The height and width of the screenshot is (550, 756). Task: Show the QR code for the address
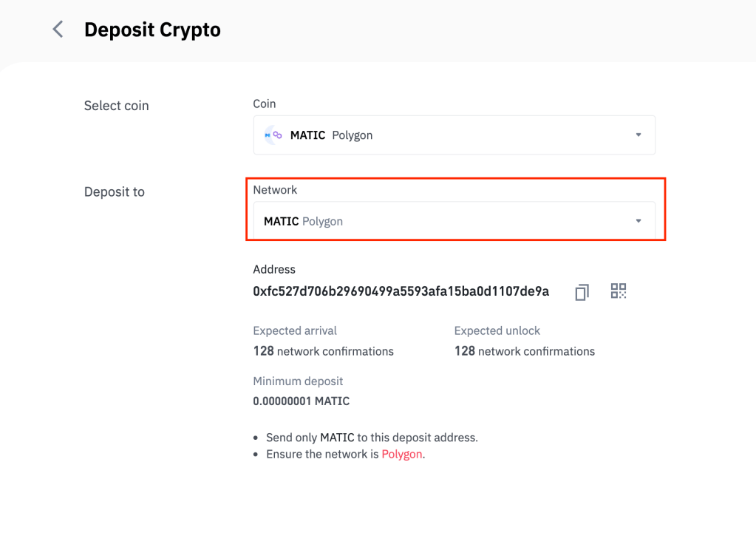619,291
